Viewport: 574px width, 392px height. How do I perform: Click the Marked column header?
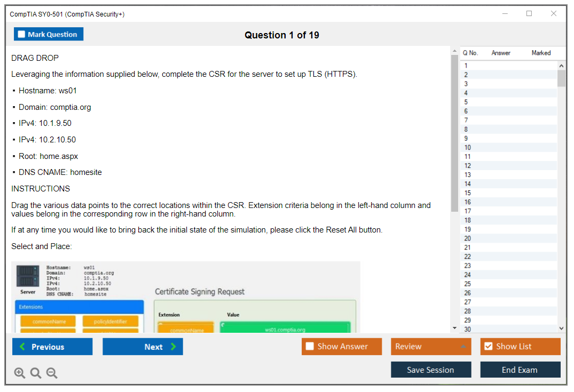[x=541, y=53]
